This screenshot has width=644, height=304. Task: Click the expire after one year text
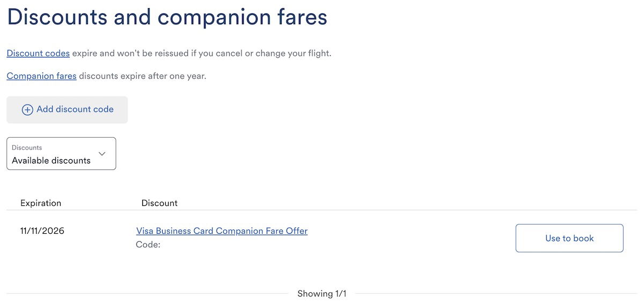[142, 76]
